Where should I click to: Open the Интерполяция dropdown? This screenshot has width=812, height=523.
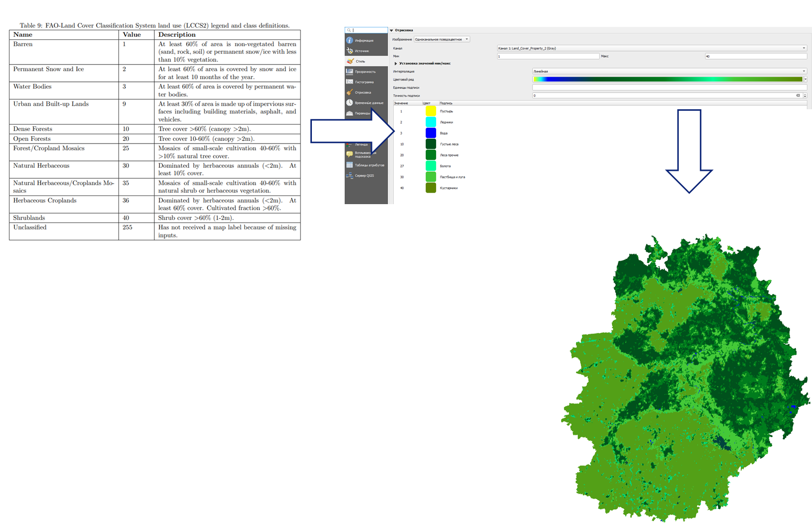coord(669,71)
